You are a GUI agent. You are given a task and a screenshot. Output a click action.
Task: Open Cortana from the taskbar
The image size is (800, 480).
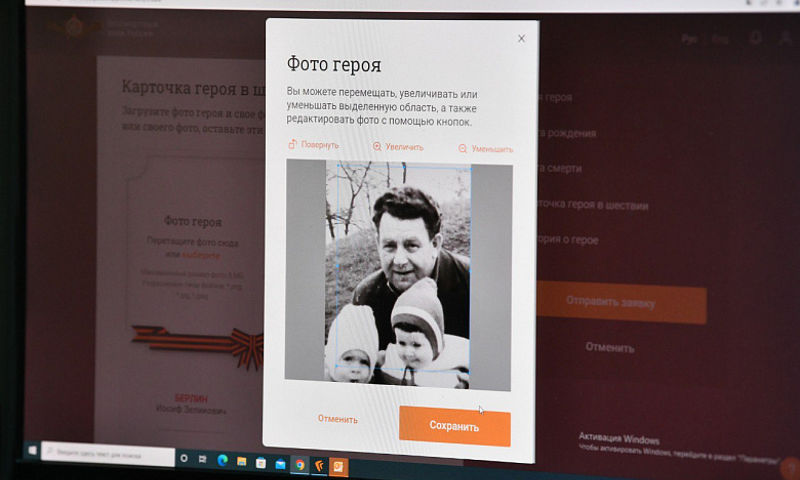coord(184,459)
